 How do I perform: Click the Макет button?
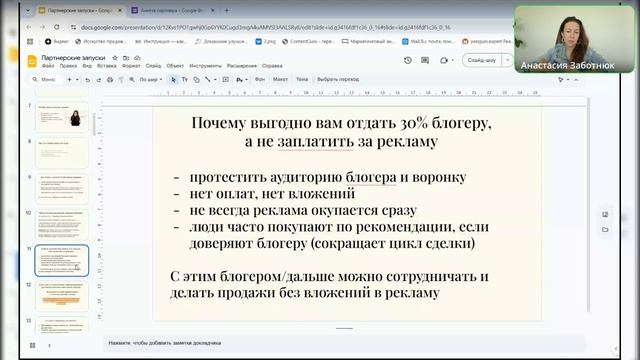tap(280, 79)
